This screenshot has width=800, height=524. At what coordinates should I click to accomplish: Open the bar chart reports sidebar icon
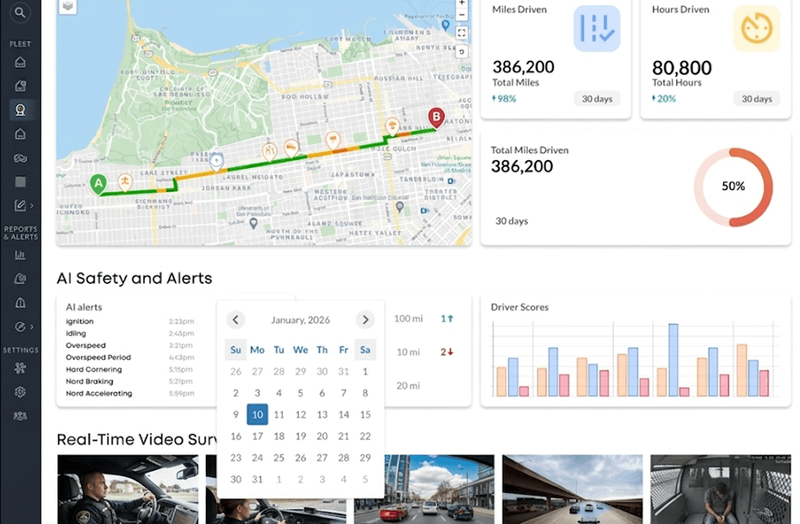(x=20, y=255)
